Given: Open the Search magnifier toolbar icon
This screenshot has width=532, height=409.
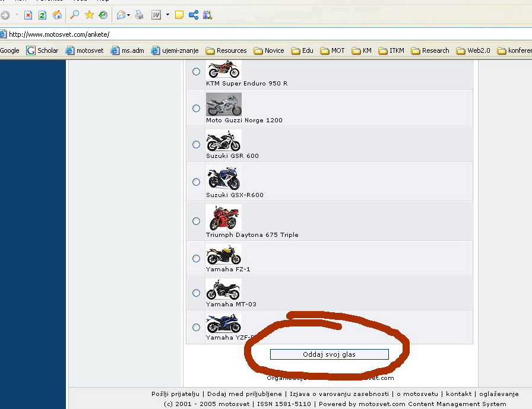Looking at the screenshot, I should click(x=74, y=15).
